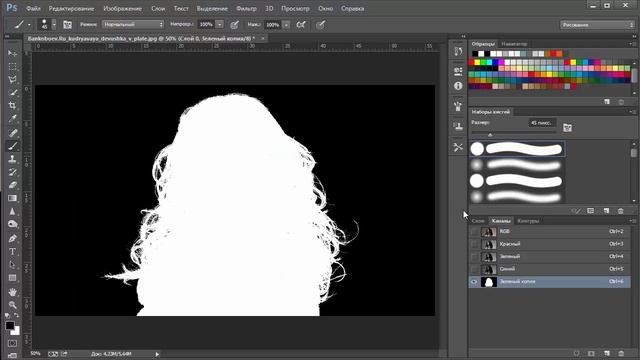This screenshot has height=360, width=640.
Task: Select the 'Синий' channel row
Action: coord(549,269)
